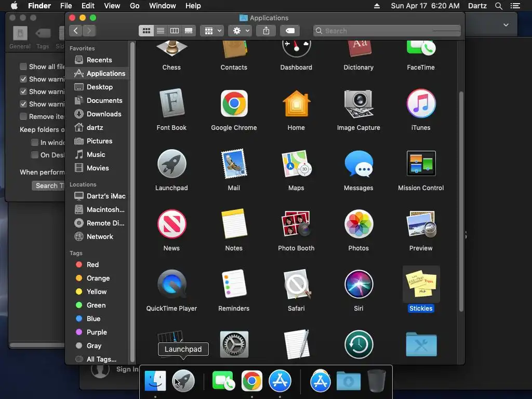Open the View menu

click(x=112, y=6)
